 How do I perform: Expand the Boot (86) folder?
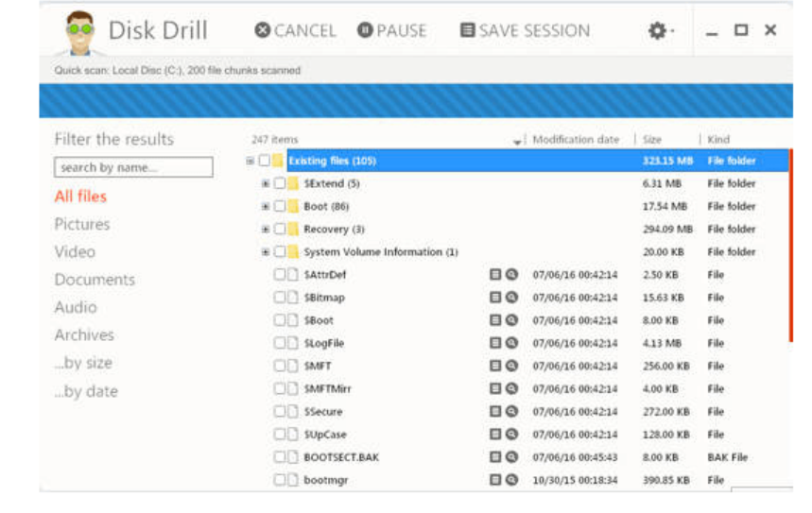[266, 206]
